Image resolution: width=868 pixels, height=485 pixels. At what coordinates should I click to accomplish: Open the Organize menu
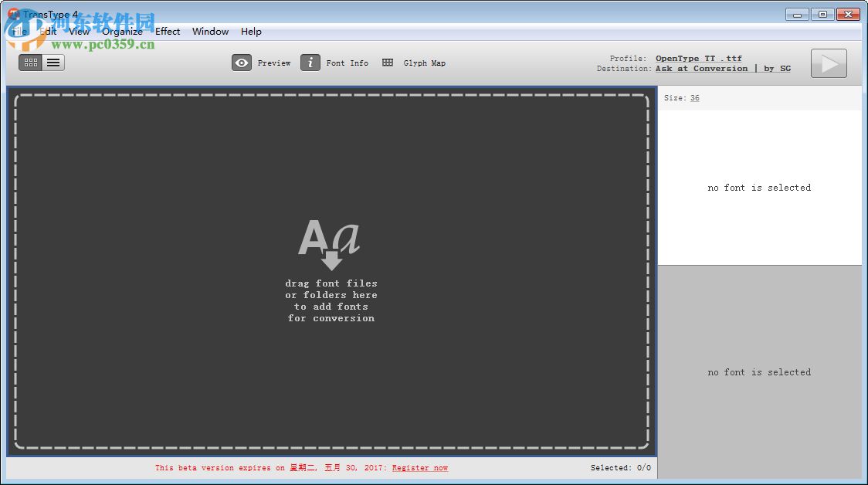(121, 31)
